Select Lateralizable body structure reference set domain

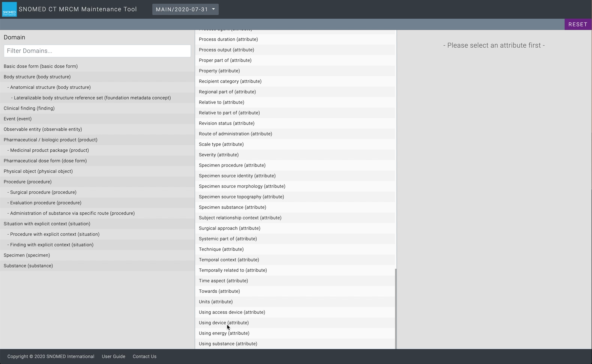point(97,98)
